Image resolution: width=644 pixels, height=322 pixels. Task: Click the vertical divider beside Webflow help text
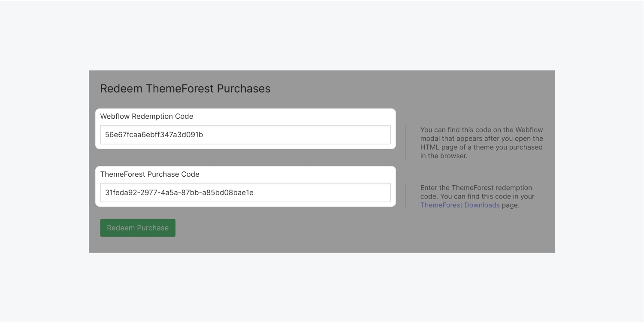coord(405,143)
